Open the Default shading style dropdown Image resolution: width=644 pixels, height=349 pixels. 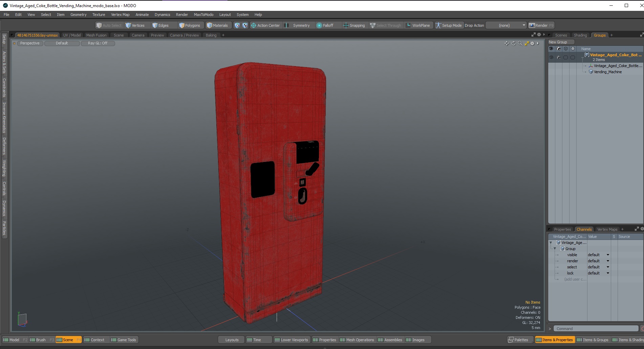pos(62,43)
